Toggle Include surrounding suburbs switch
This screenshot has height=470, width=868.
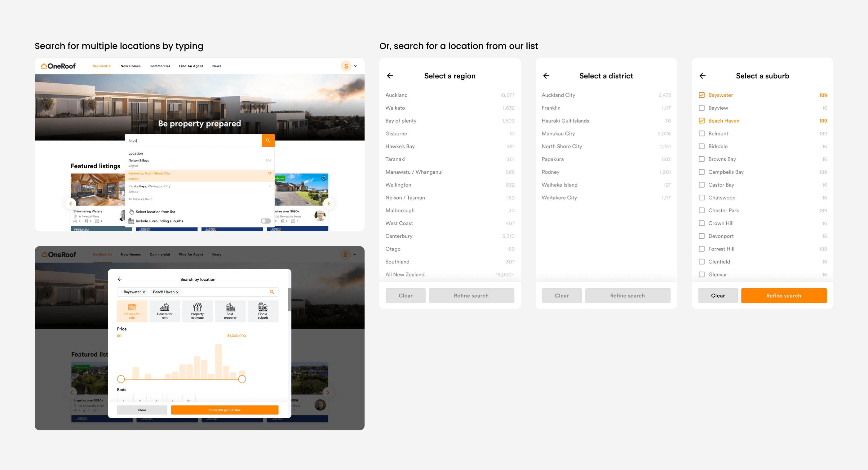(266, 221)
